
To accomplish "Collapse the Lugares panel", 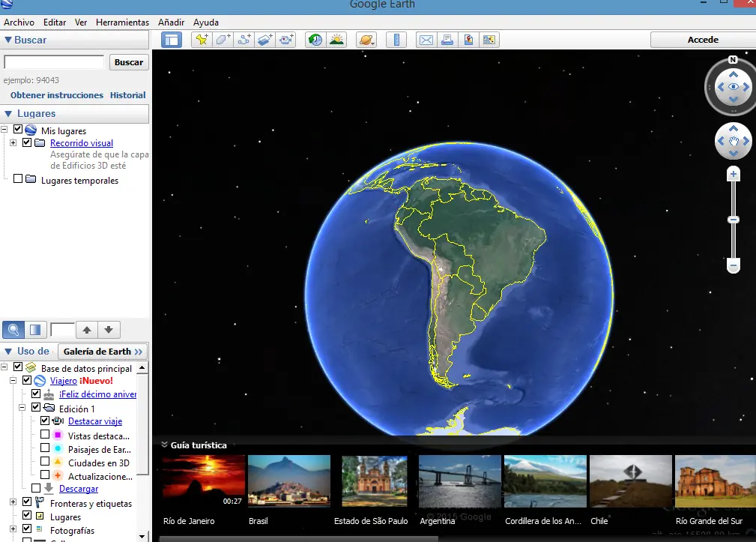I will pos(8,114).
